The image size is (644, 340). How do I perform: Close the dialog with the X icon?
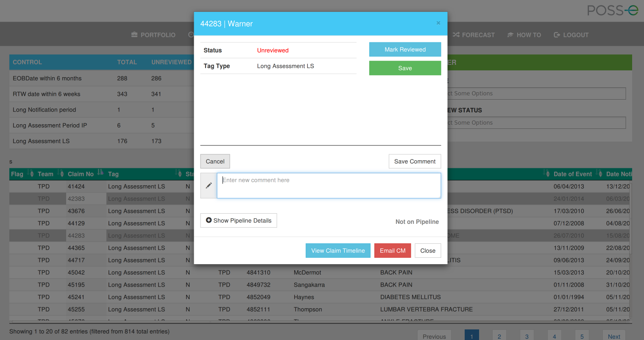coord(438,23)
